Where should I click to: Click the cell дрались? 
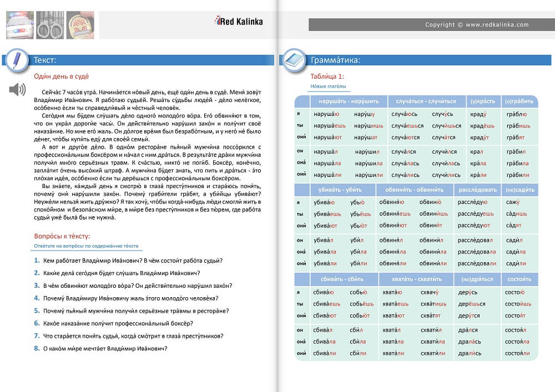[x=470, y=354]
